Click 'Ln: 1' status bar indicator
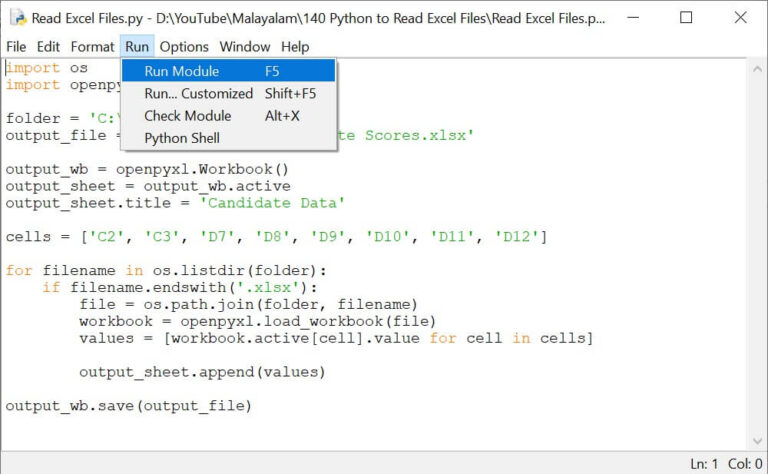768x474 pixels. [704, 463]
